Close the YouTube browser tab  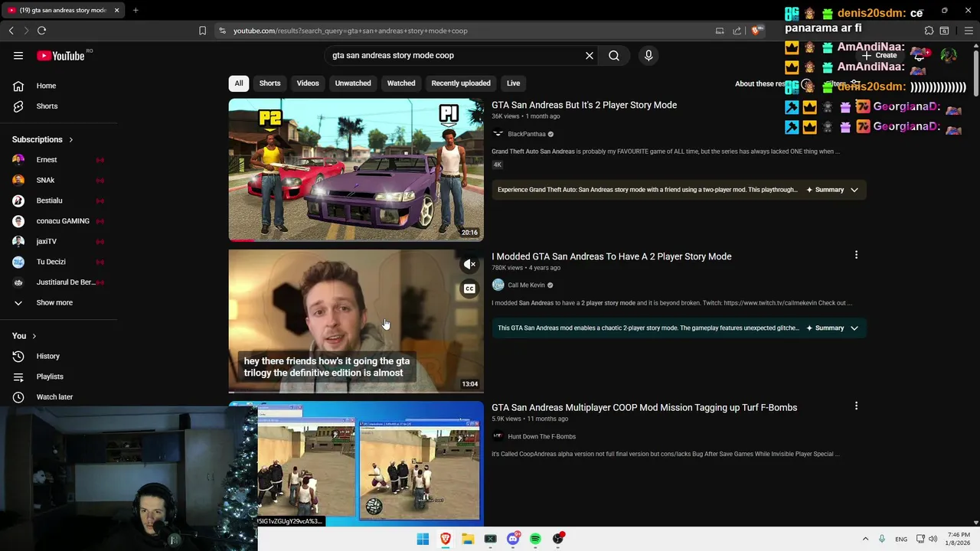[x=116, y=10]
